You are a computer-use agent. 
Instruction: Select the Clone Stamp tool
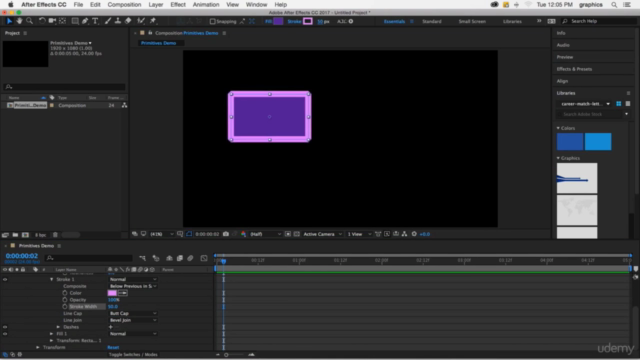point(118,21)
